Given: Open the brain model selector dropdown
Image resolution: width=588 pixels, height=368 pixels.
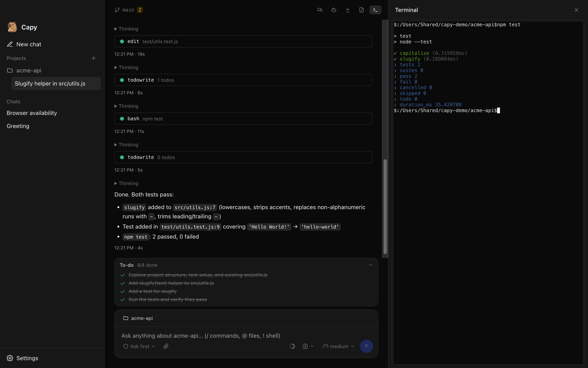Looking at the screenshot, I should click(308, 346).
